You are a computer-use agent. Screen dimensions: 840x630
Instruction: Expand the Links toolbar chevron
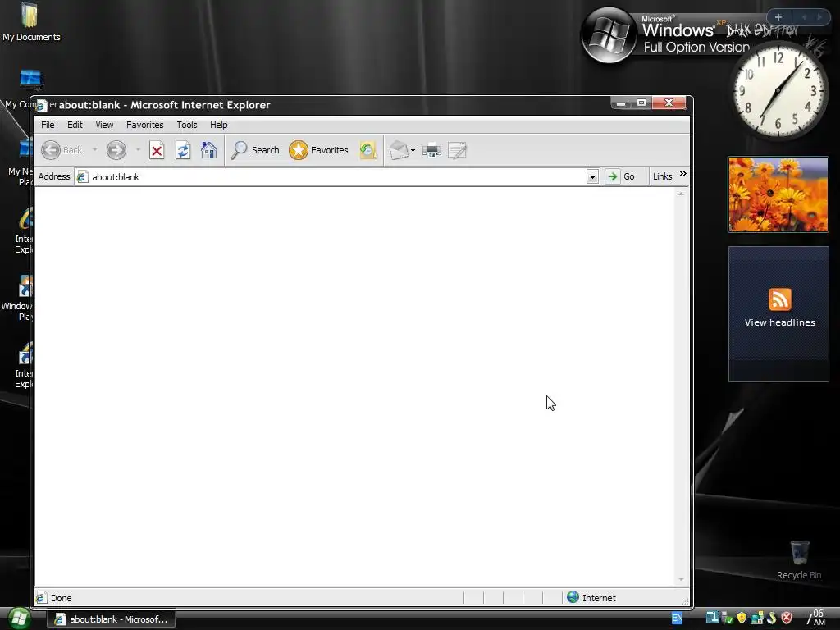pos(683,174)
